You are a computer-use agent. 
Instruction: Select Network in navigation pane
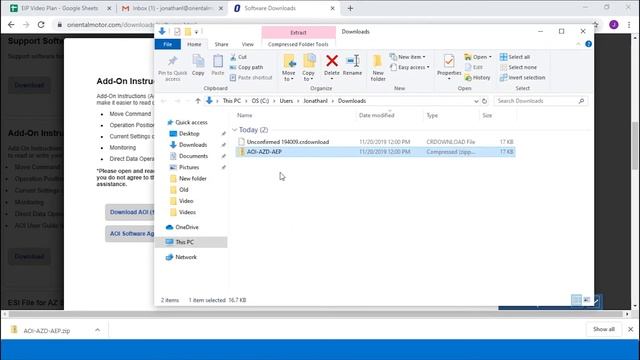click(x=186, y=257)
